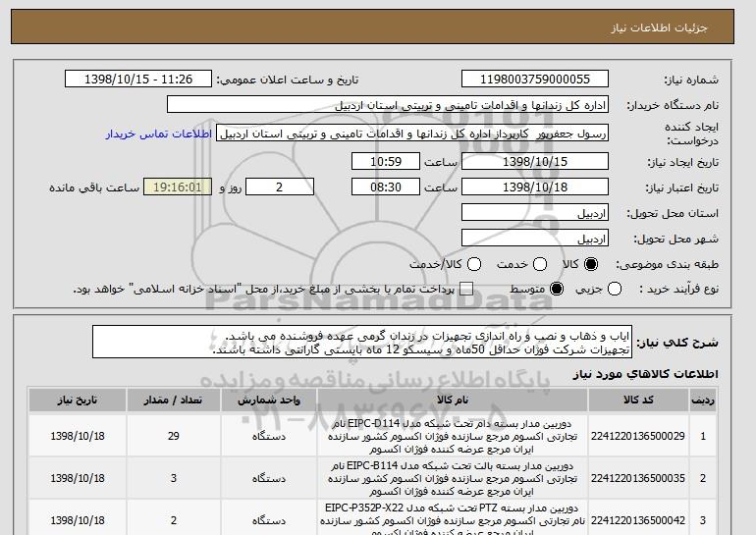Screen dimensions: 756x535
Task: Select the کالا/خدمت radio button
Action: [x=474, y=264]
